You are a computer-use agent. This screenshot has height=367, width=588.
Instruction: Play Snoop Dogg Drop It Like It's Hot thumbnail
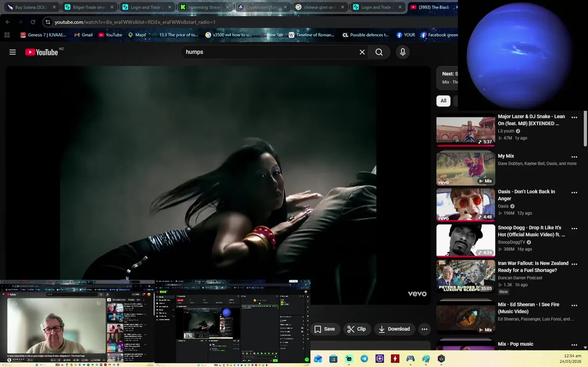coord(466,241)
